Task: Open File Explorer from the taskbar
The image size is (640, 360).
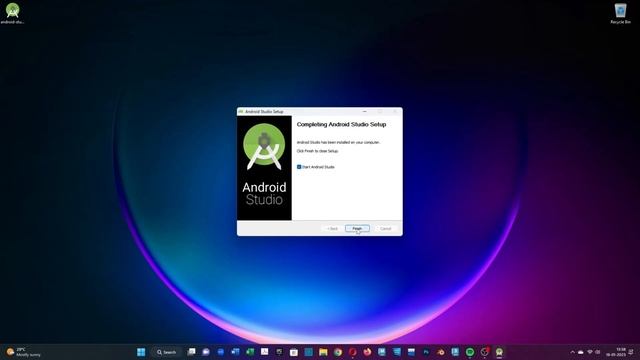Action: tap(323, 352)
